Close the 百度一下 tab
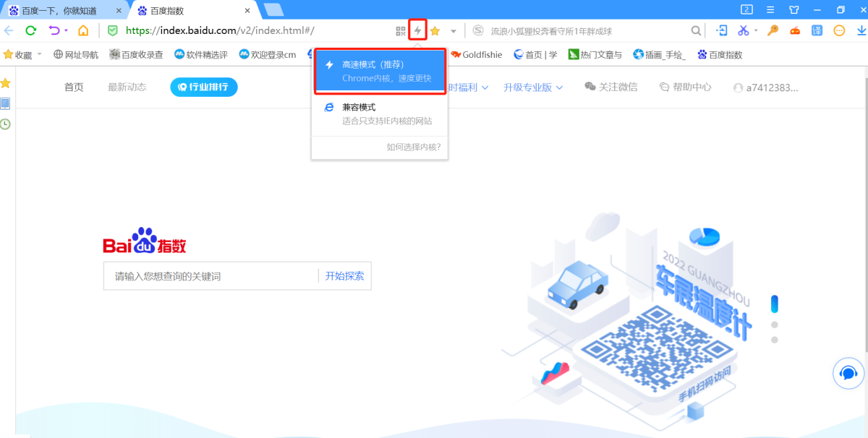Screen dimensions: 868x438 tap(119, 11)
